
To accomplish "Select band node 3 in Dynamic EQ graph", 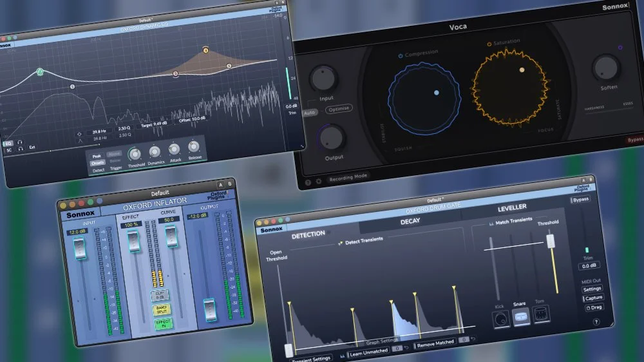I will (175, 74).
